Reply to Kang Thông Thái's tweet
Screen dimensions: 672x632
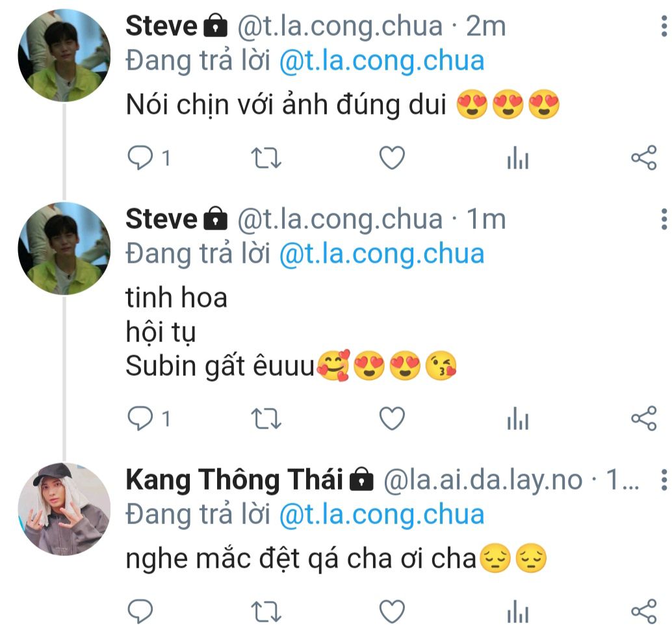(x=140, y=612)
